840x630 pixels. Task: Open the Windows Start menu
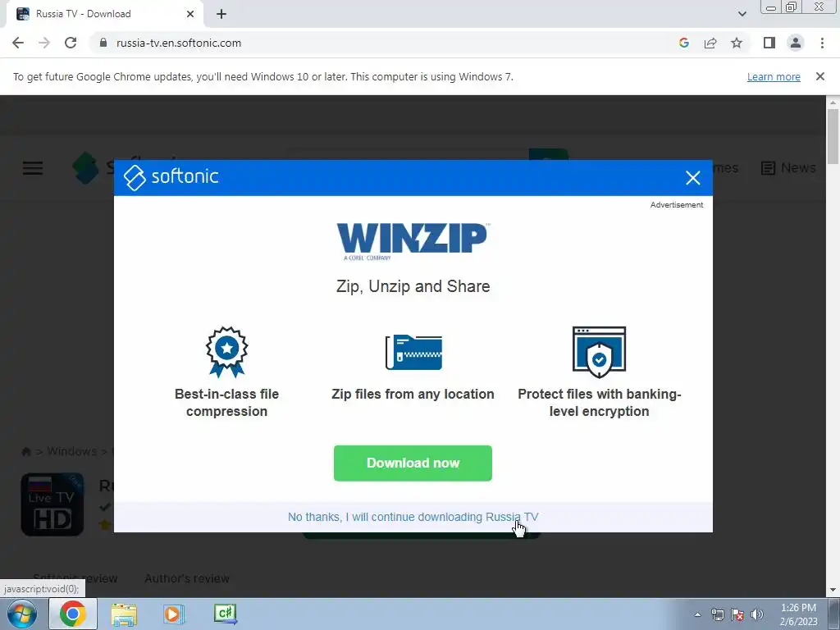coord(21,614)
